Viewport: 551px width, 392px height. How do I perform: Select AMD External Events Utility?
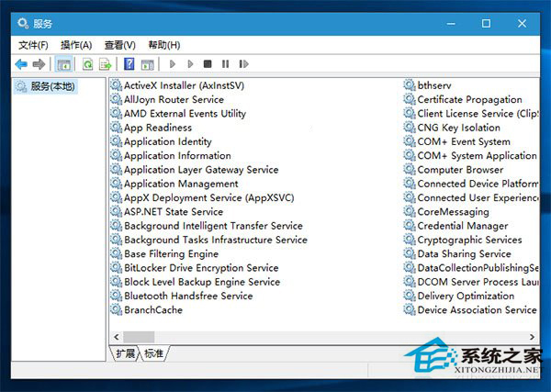tap(178, 114)
